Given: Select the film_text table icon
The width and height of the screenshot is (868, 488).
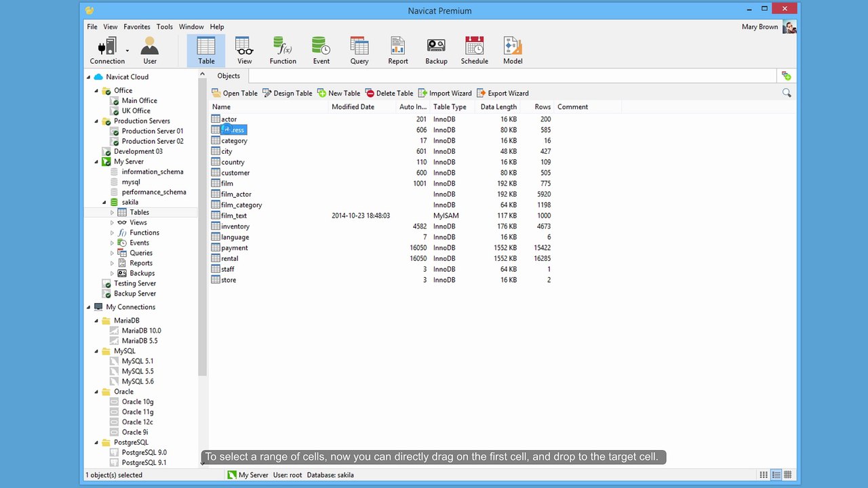Looking at the screenshot, I should [216, 216].
